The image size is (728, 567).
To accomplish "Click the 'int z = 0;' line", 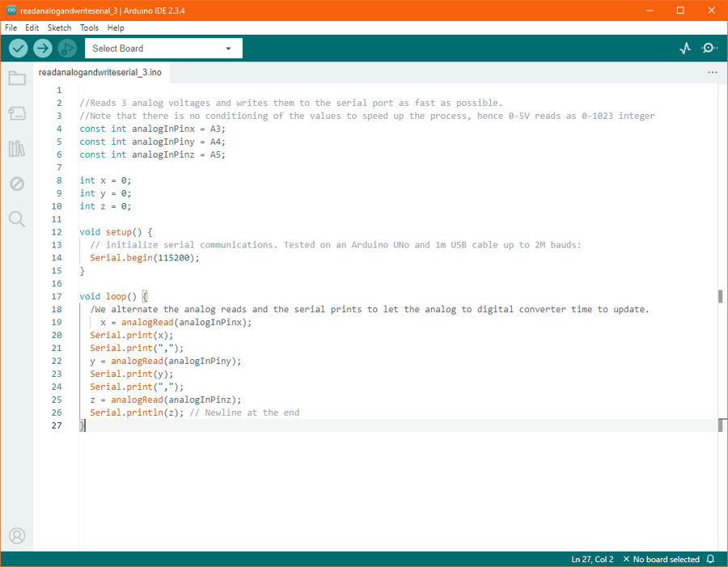I will (x=105, y=206).
